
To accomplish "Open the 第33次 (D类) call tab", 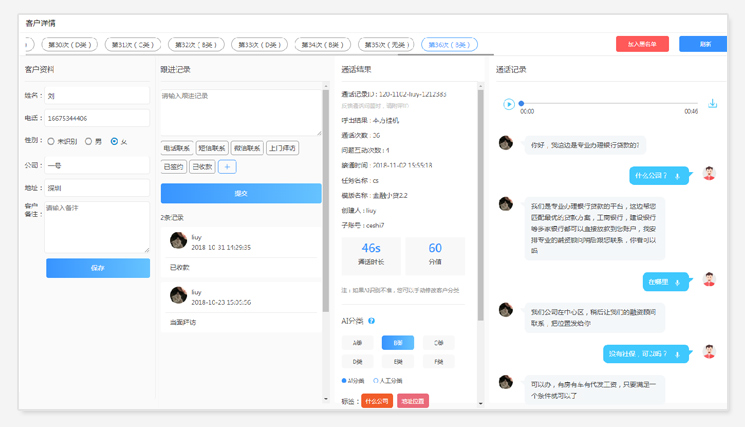I will (x=259, y=45).
